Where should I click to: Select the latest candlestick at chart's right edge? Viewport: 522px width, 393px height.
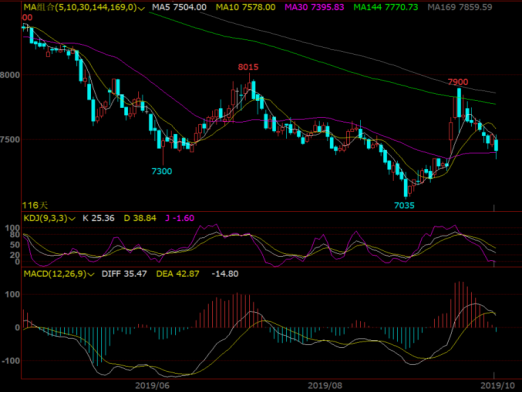tap(496, 146)
